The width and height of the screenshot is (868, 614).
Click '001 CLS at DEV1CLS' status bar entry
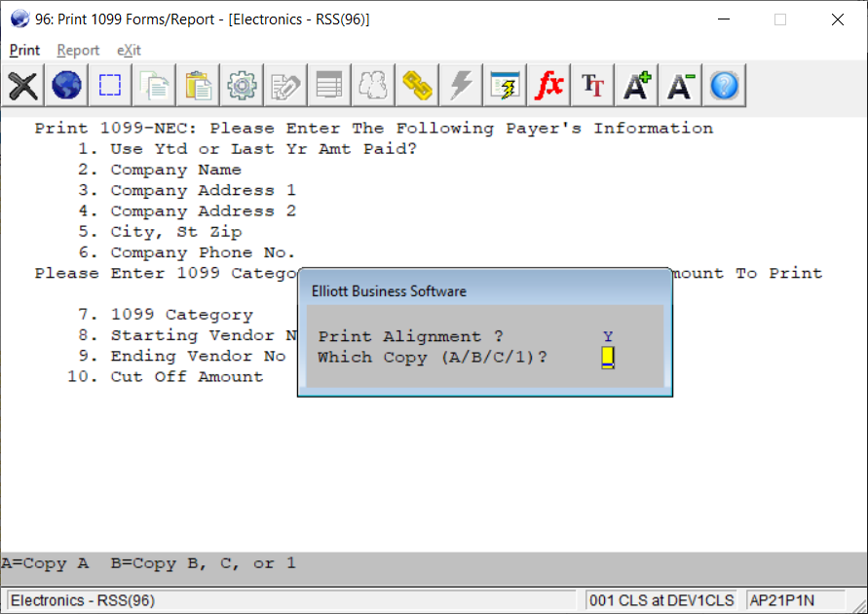click(661, 600)
